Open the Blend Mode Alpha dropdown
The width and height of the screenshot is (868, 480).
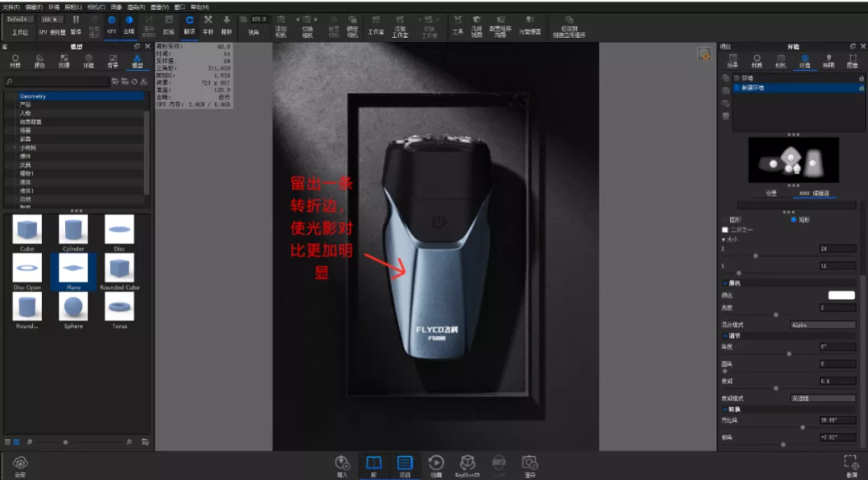pyautogui.click(x=823, y=325)
